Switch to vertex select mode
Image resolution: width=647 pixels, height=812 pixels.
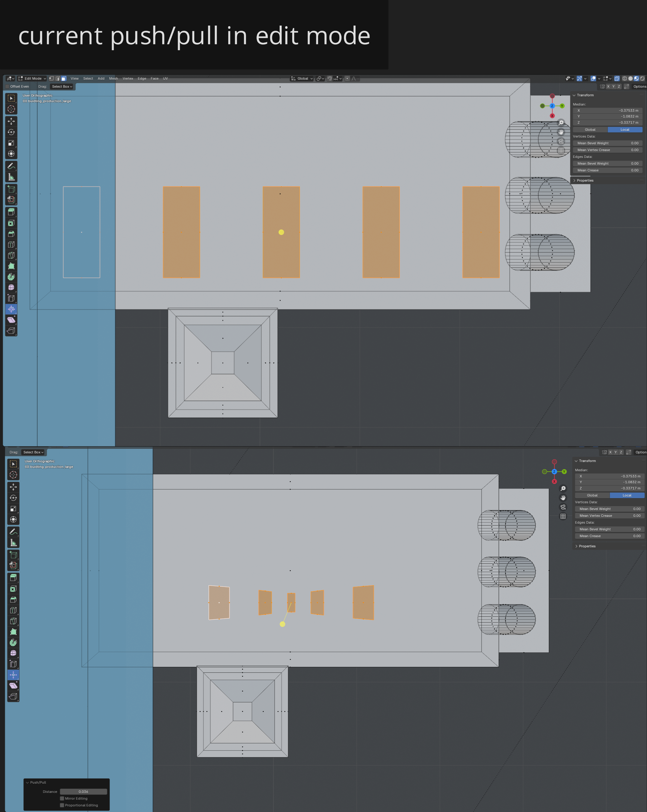coord(52,79)
